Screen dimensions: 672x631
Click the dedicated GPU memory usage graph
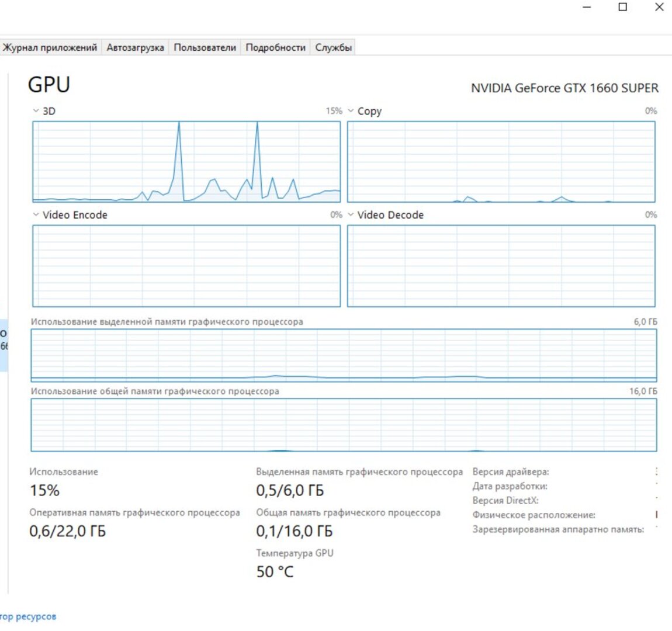point(344,355)
